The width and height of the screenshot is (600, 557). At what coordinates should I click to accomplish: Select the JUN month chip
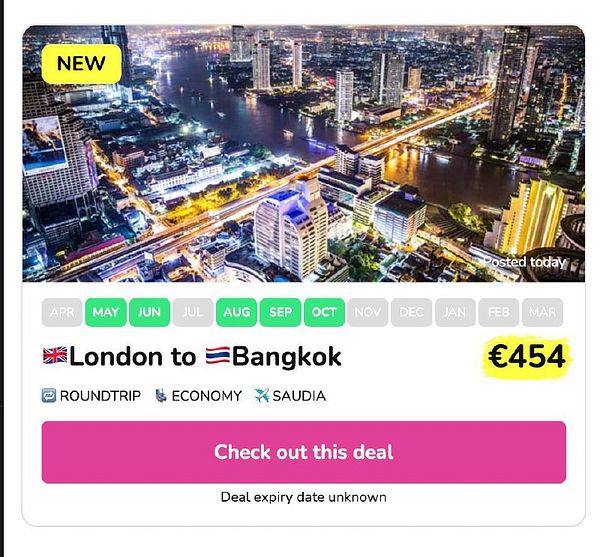pyautogui.click(x=149, y=312)
